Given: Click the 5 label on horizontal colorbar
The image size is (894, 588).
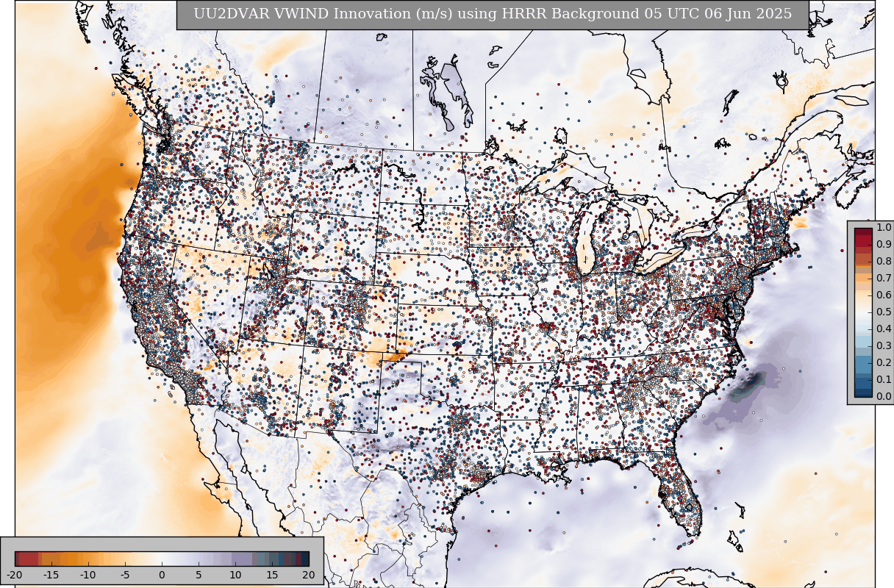Looking at the screenshot, I should [199, 574].
